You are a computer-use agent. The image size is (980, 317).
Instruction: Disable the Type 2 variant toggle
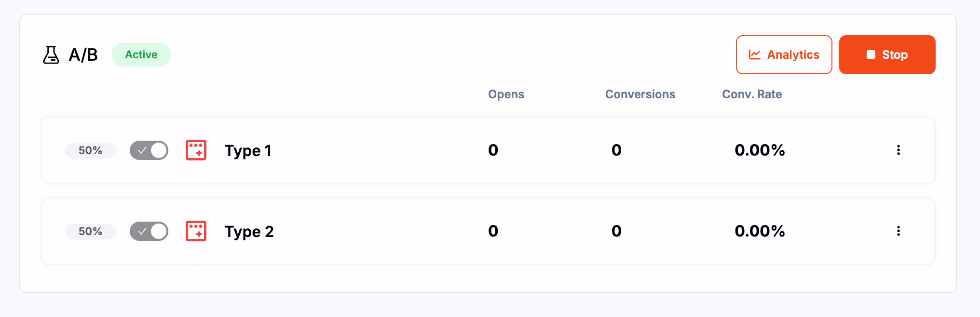[149, 231]
